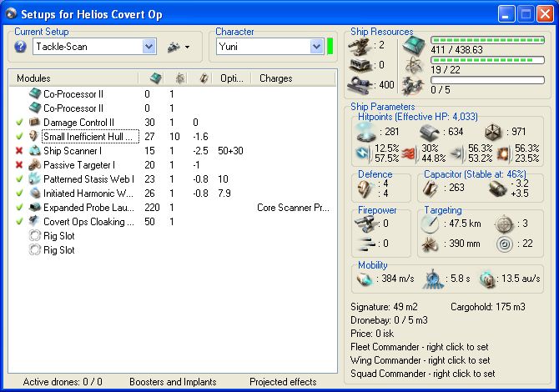The height and width of the screenshot is (392, 559).
Task: Open the Character Yuni dropdown
Action: tap(316, 47)
